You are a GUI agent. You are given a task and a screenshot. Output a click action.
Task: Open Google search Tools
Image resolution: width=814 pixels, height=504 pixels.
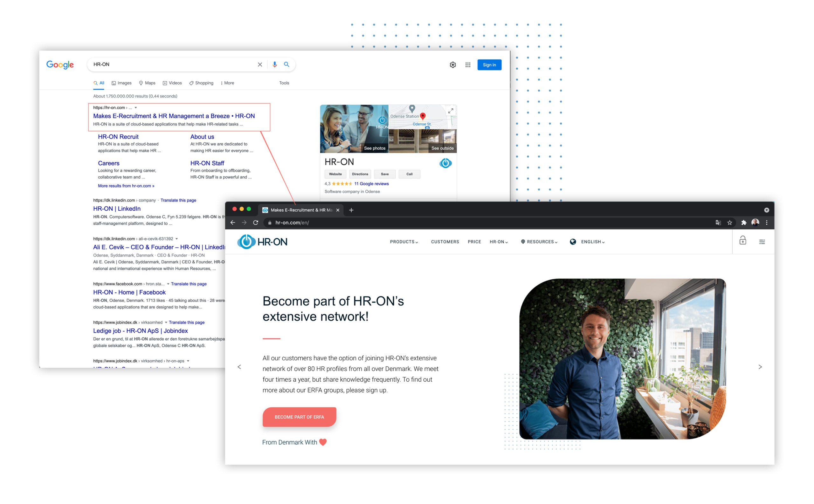pyautogui.click(x=284, y=83)
